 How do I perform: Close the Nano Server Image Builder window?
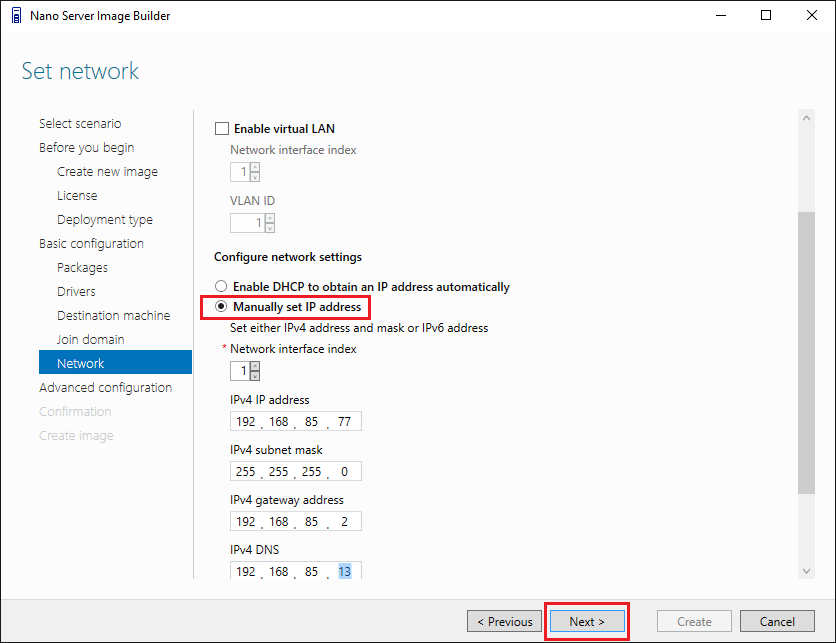click(811, 15)
